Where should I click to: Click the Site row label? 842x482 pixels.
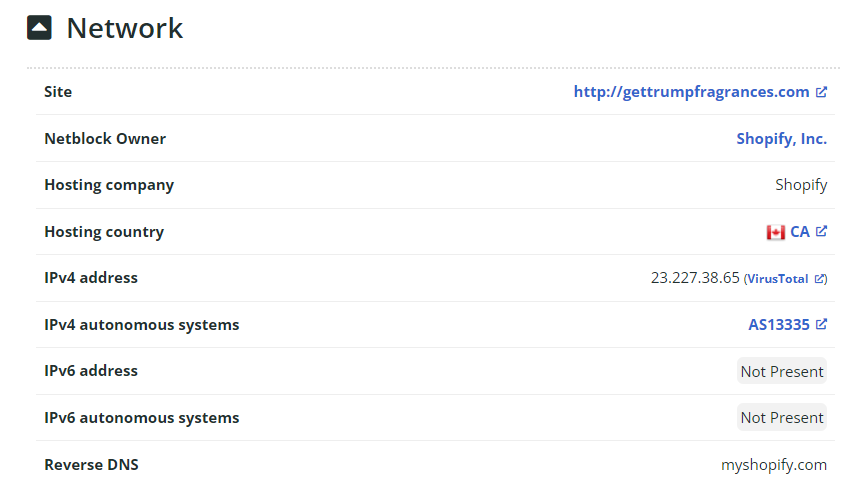point(58,92)
